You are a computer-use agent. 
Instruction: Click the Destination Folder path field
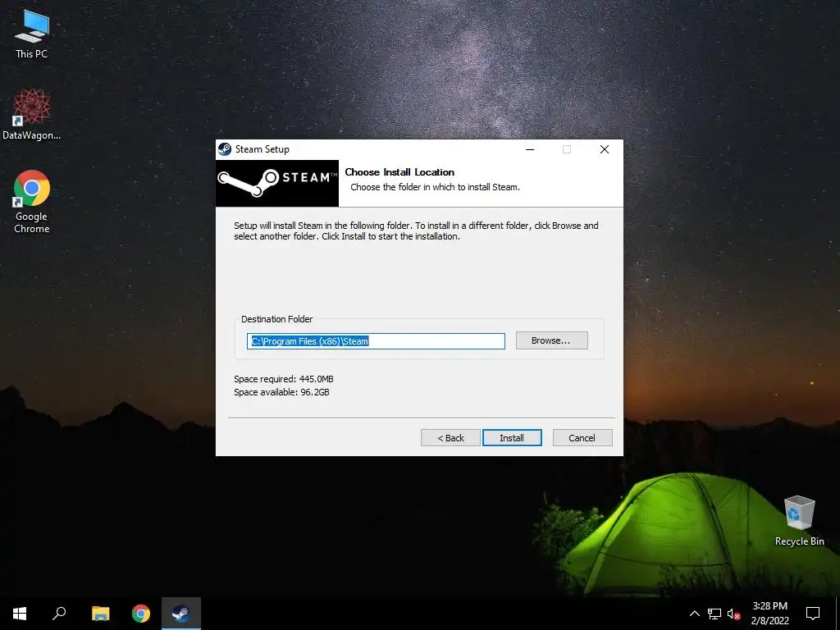tap(376, 341)
